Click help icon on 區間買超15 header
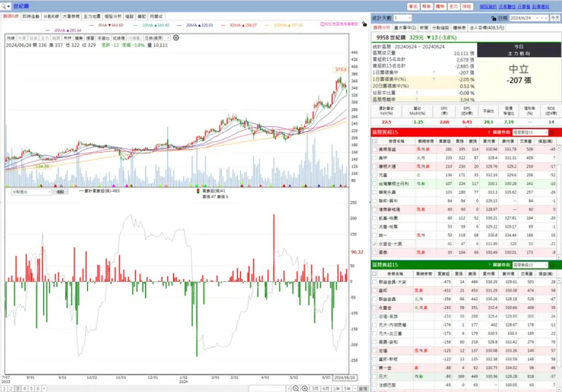 point(489,132)
